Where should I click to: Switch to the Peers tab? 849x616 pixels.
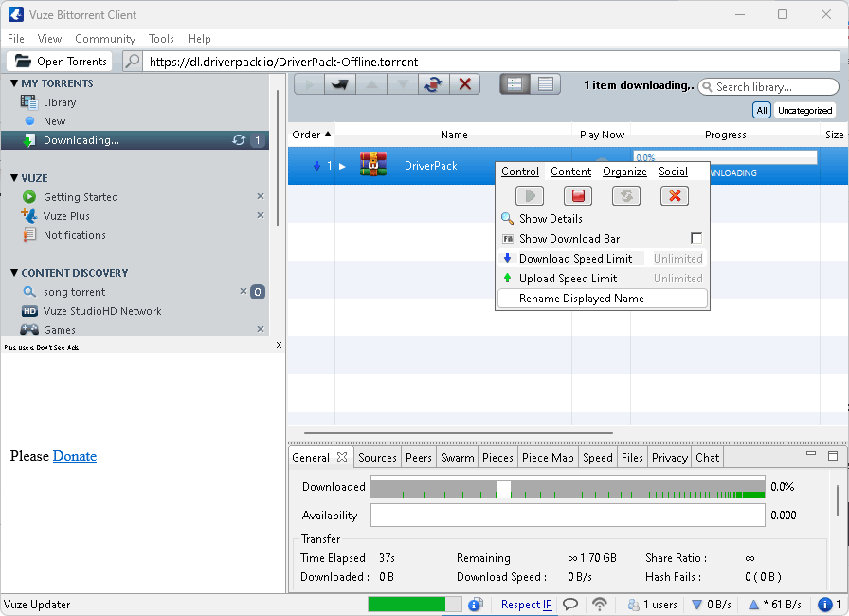click(x=419, y=458)
